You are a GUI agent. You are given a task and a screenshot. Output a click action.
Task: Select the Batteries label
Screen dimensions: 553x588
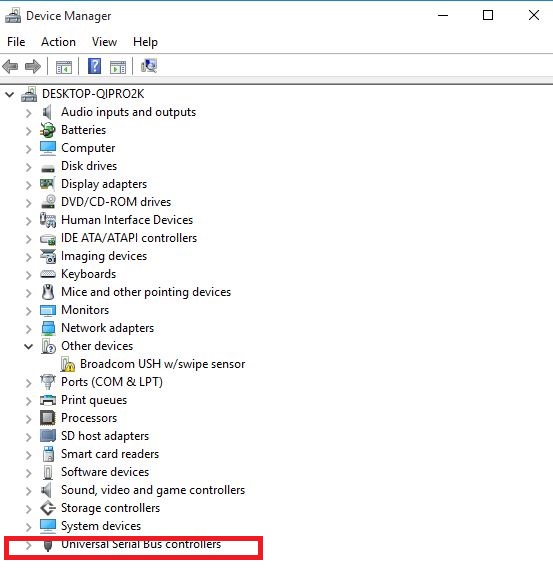point(83,130)
